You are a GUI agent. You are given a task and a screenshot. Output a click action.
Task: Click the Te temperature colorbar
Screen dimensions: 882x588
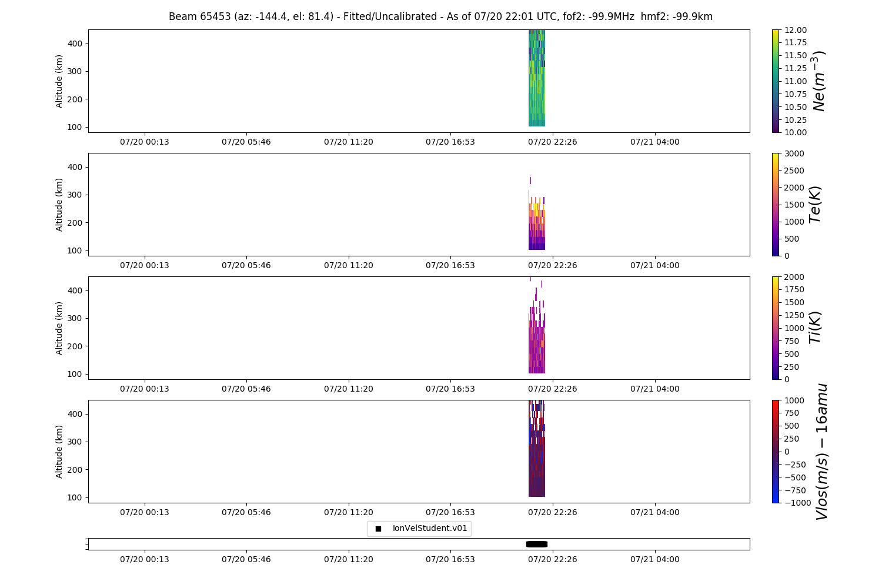[776, 205]
